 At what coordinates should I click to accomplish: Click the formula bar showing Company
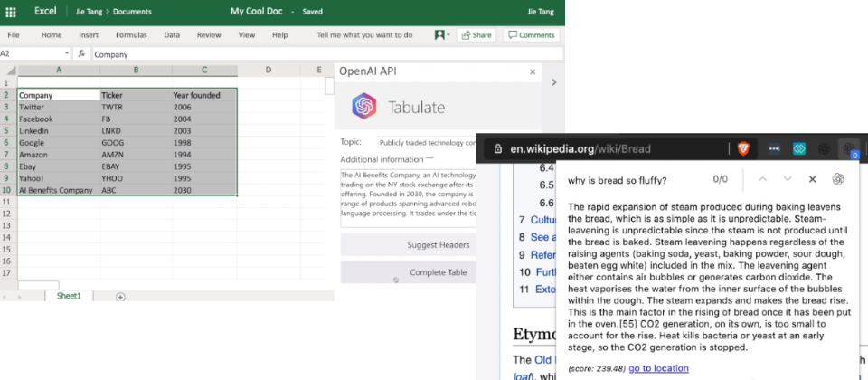pyautogui.click(x=326, y=53)
